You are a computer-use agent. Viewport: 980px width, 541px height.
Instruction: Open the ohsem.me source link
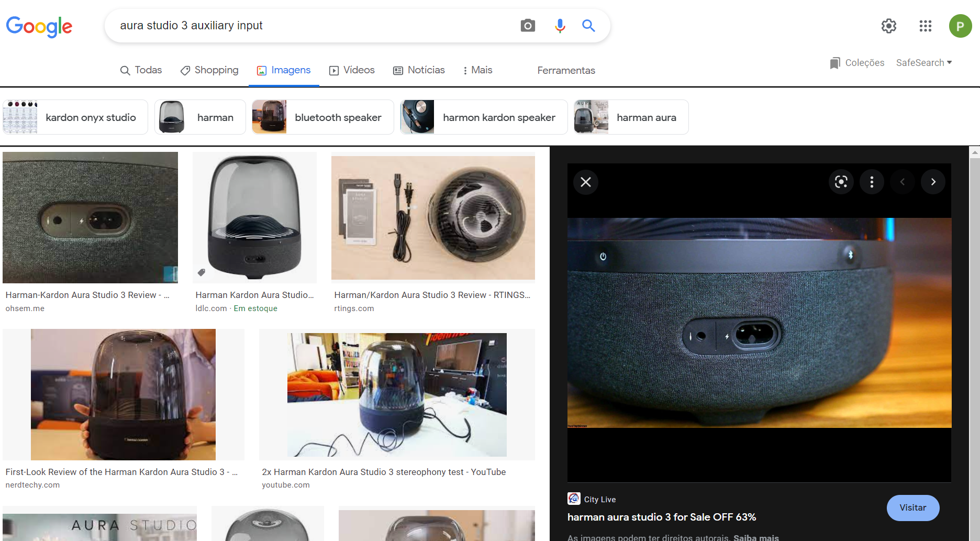point(25,308)
